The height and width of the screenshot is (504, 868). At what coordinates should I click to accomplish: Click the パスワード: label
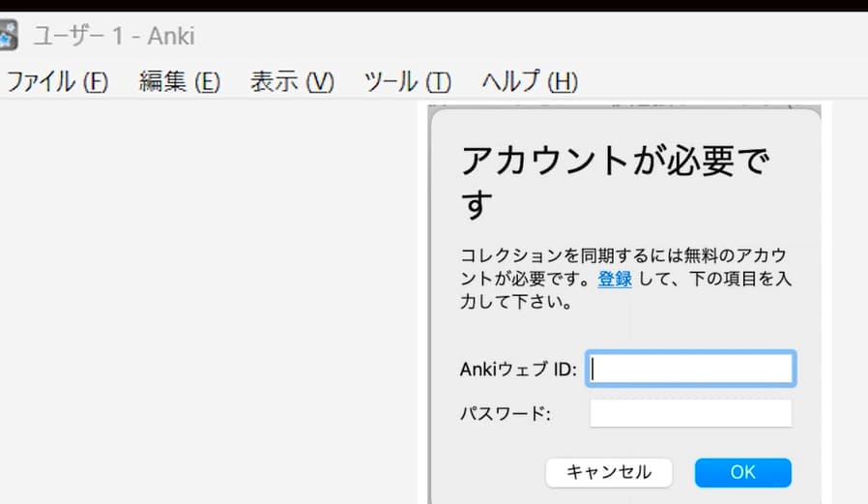click(506, 413)
